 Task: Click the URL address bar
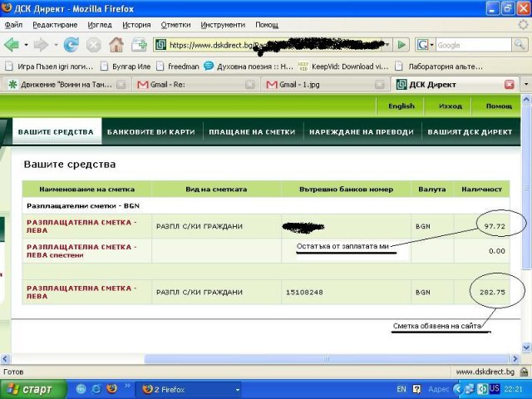coord(272,45)
